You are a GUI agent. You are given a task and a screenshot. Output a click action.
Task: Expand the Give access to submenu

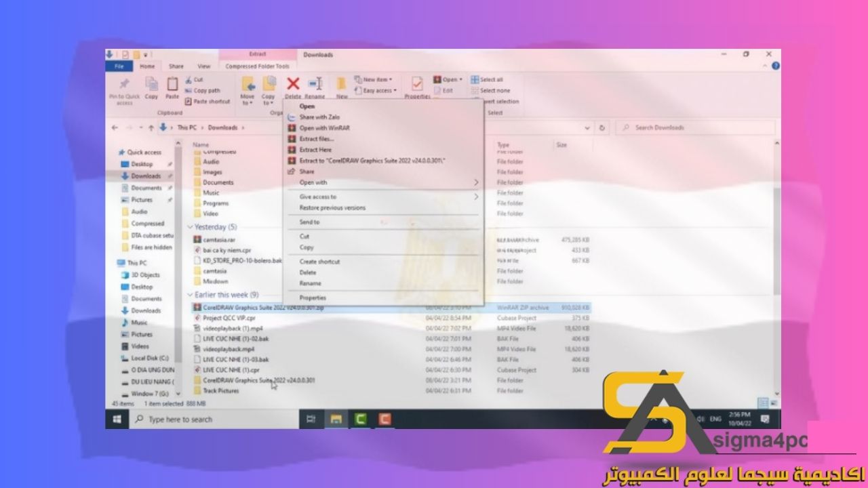tap(383, 197)
